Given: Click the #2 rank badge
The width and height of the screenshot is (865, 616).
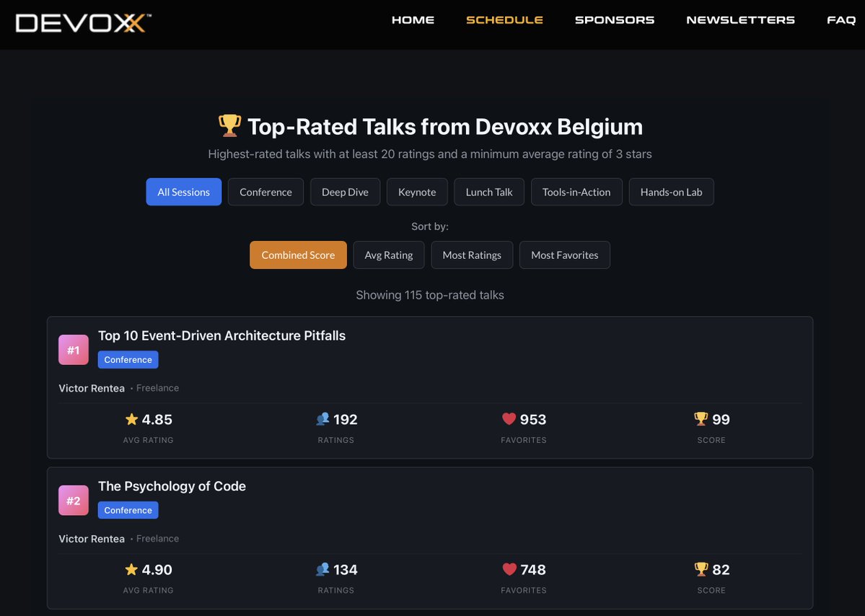Looking at the screenshot, I should [x=74, y=500].
